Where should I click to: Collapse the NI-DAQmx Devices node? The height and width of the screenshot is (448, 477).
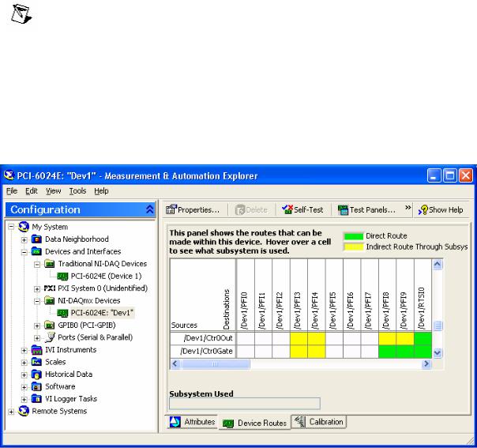pos(37,301)
